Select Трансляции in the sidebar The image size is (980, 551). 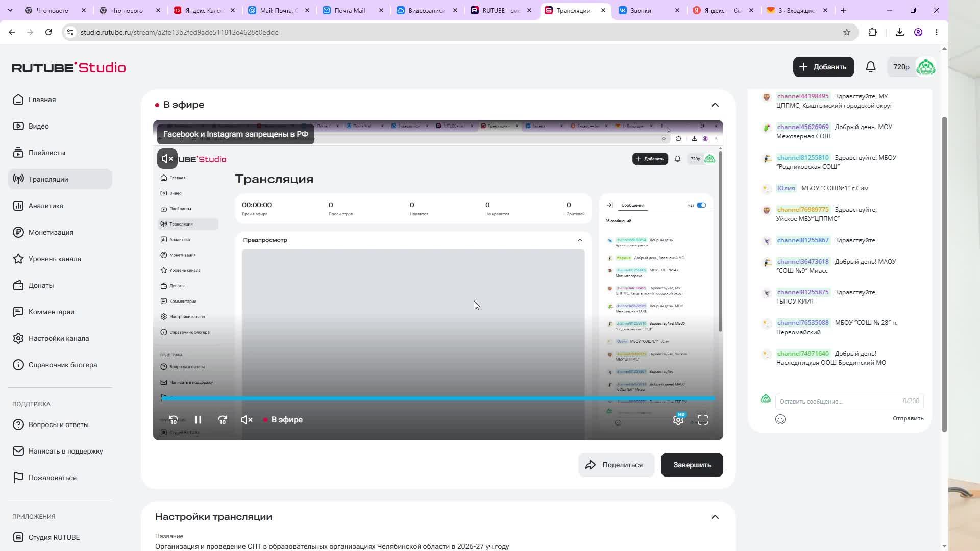coord(60,179)
